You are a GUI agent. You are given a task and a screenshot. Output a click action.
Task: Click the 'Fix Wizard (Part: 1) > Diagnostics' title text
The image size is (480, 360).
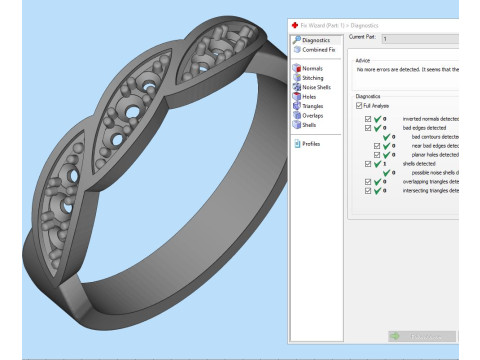(x=339, y=25)
